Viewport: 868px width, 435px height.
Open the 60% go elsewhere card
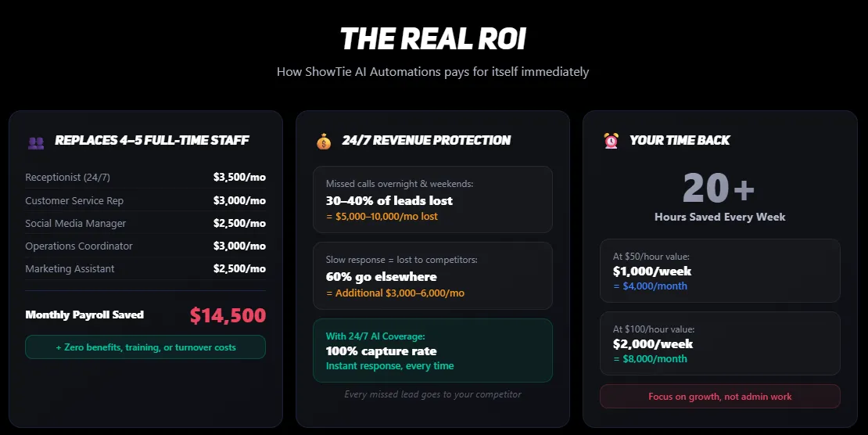coord(432,275)
